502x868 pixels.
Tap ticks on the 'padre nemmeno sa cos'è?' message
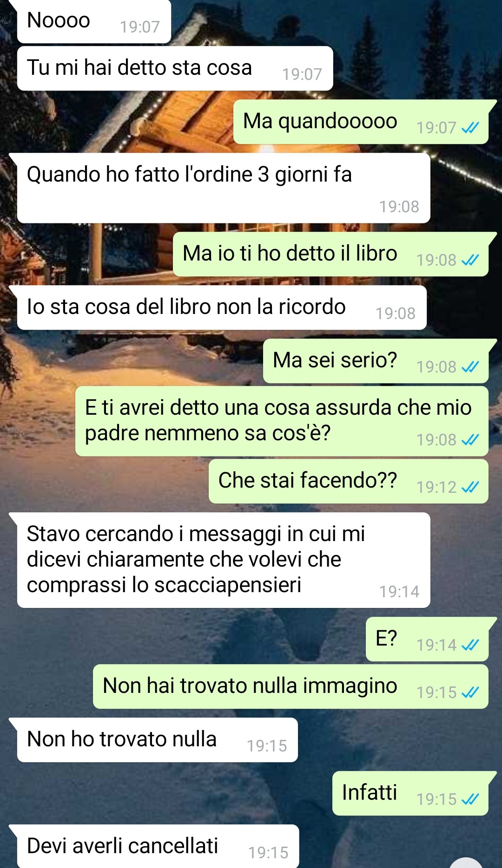click(x=470, y=439)
